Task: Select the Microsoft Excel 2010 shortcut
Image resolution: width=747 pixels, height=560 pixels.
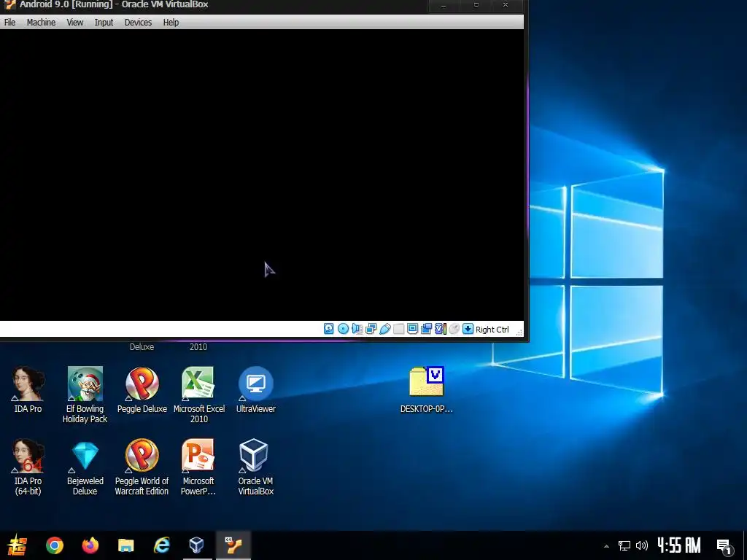Action: tap(198, 394)
